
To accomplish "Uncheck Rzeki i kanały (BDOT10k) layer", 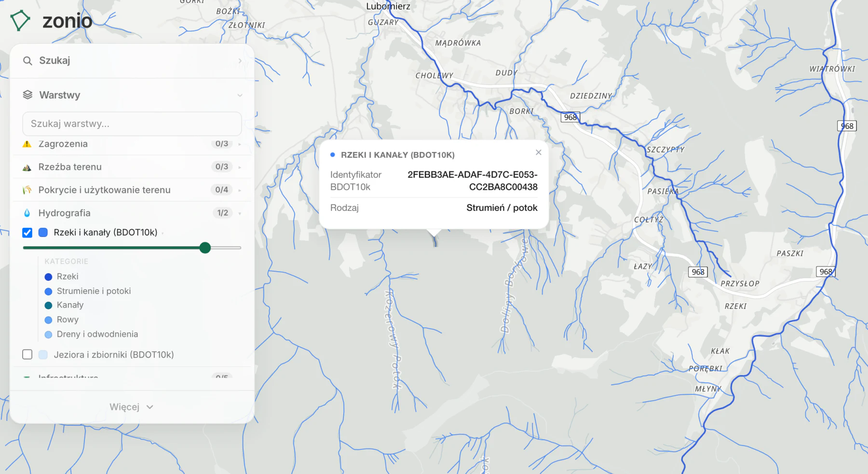I will point(27,233).
